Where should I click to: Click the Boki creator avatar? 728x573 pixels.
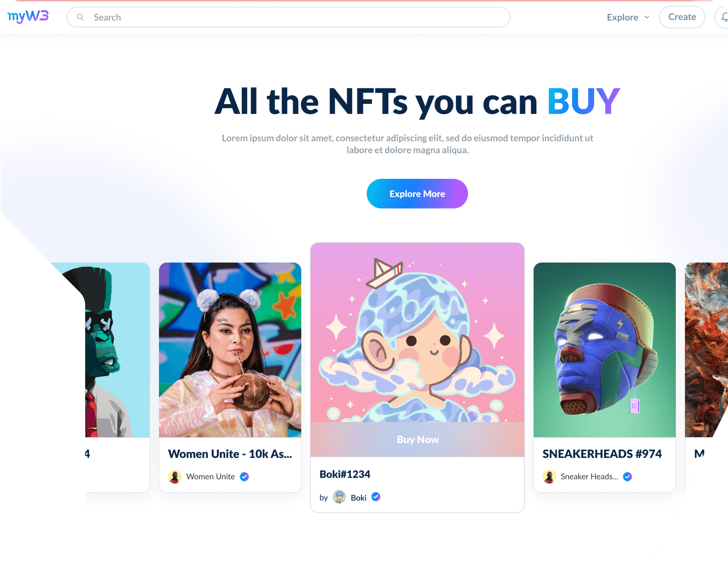[x=339, y=497]
